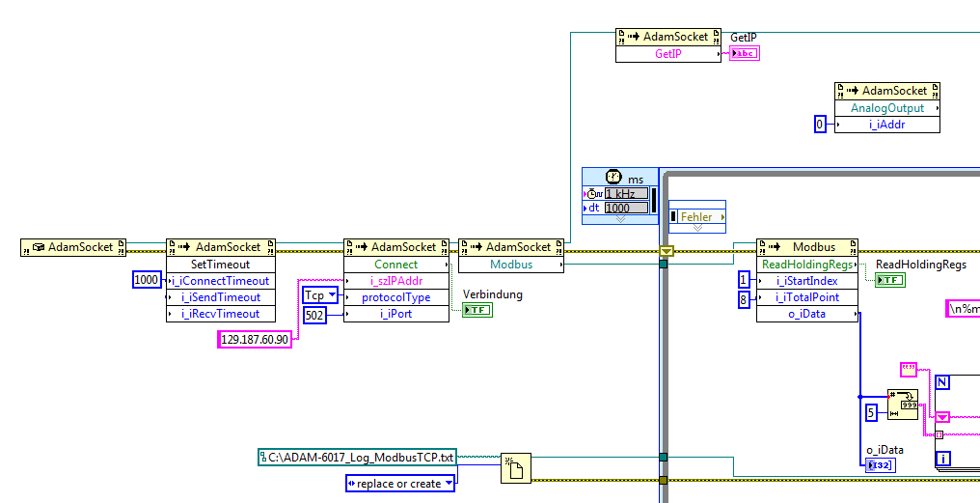980x503 pixels.
Task: Click the Verbindung boolean indicator
Action: 477,309
